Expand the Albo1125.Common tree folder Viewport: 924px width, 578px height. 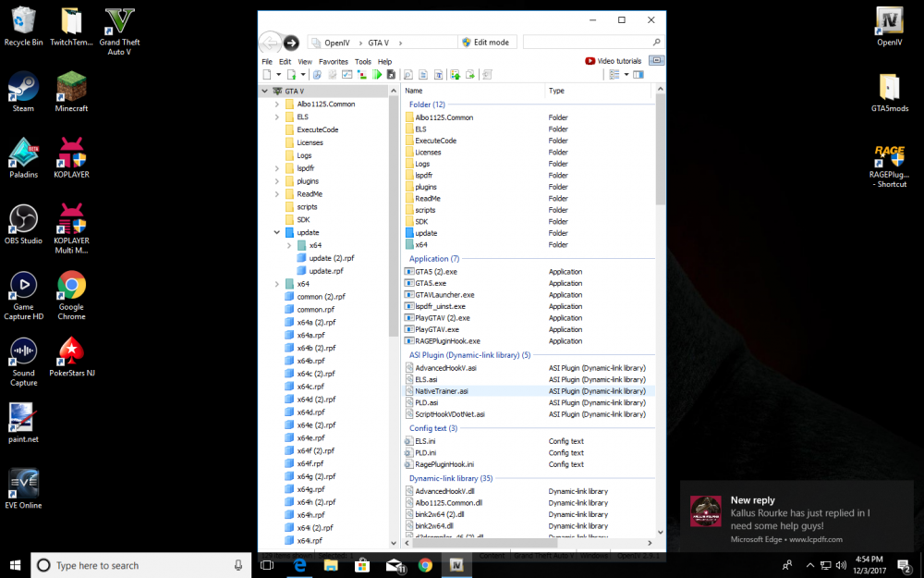[277, 104]
